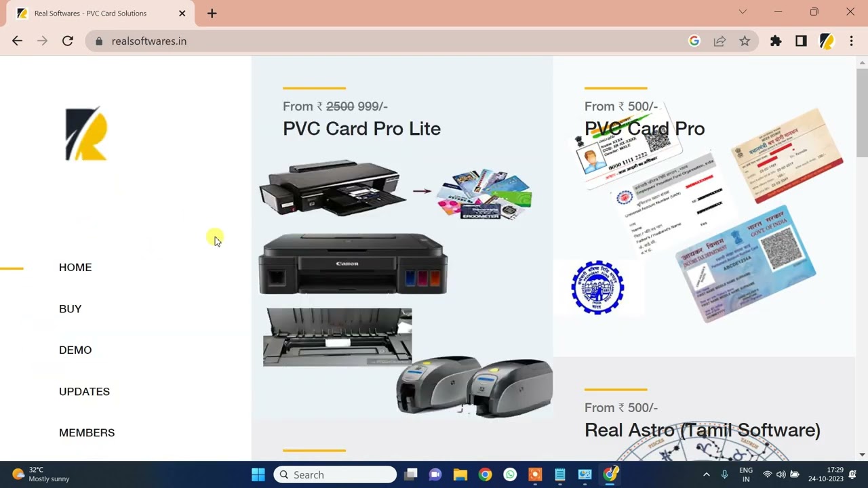Click the printer tray photo
The height and width of the screenshot is (488, 868).
tap(338, 337)
